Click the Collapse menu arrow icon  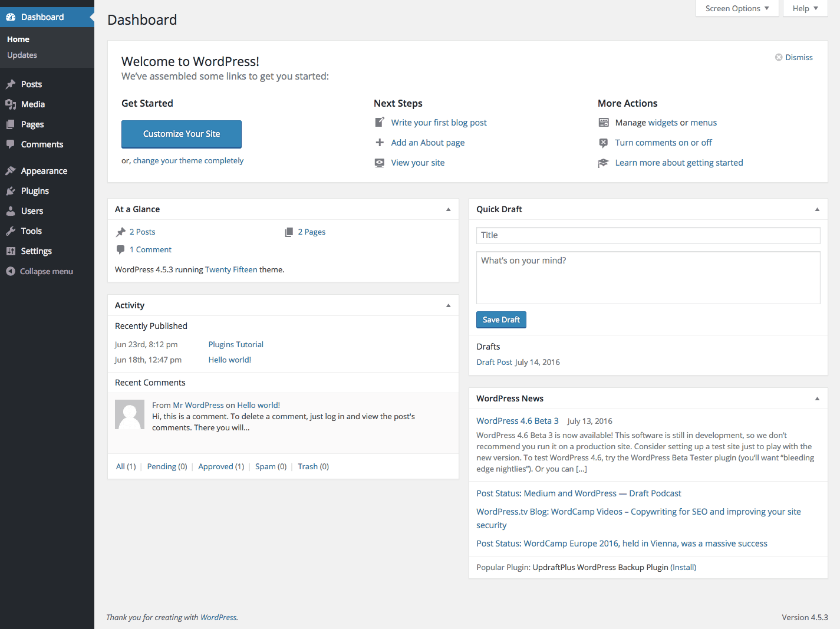pyautogui.click(x=11, y=271)
